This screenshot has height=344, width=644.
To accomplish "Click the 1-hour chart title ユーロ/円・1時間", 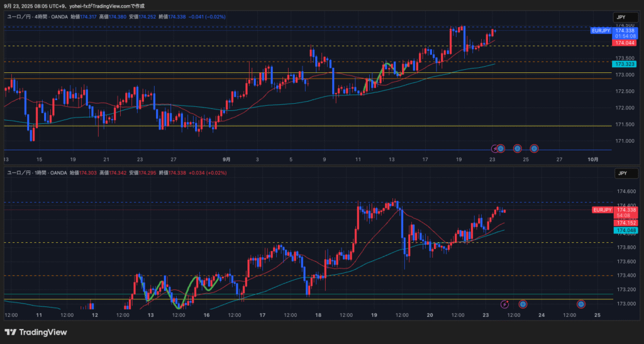I will tap(29, 172).
